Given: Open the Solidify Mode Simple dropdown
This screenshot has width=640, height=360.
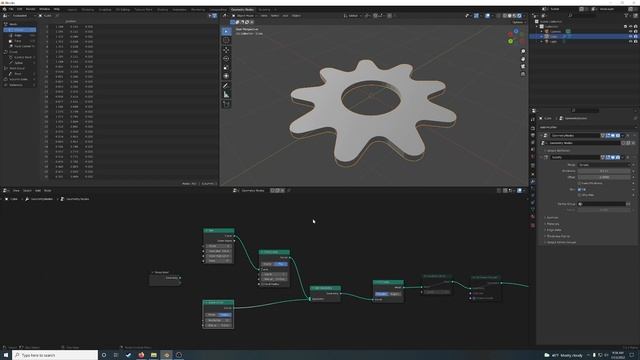Looking at the screenshot, I should coord(604,165).
